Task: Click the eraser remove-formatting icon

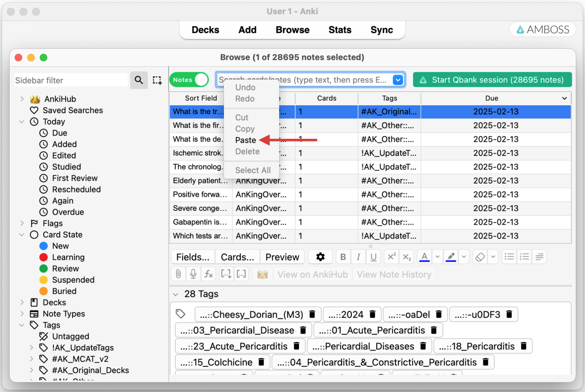Action: pyautogui.click(x=480, y=257)
